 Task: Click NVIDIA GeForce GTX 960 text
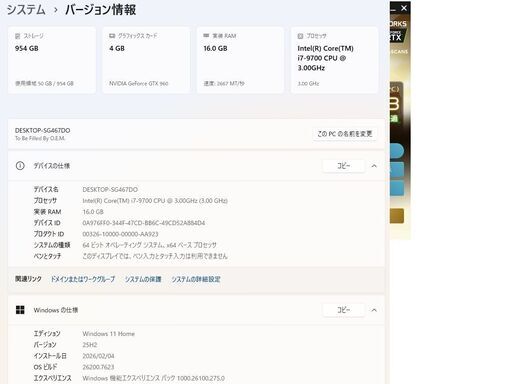(139, 83)
